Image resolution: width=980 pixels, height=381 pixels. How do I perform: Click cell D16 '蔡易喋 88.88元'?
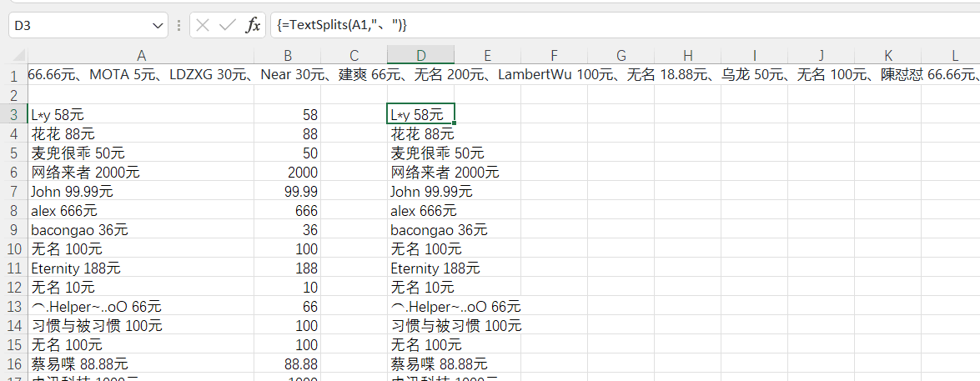(420, 363)
